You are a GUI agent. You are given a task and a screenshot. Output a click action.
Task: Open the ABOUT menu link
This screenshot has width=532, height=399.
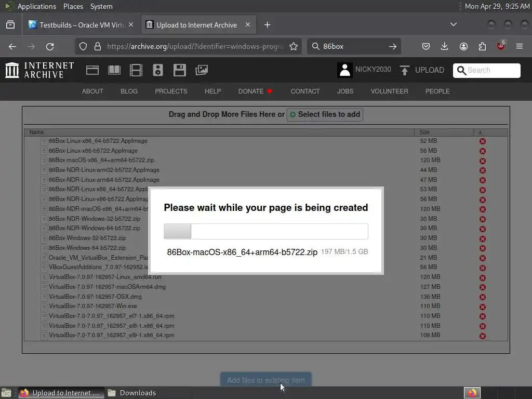tap(92, 91)
